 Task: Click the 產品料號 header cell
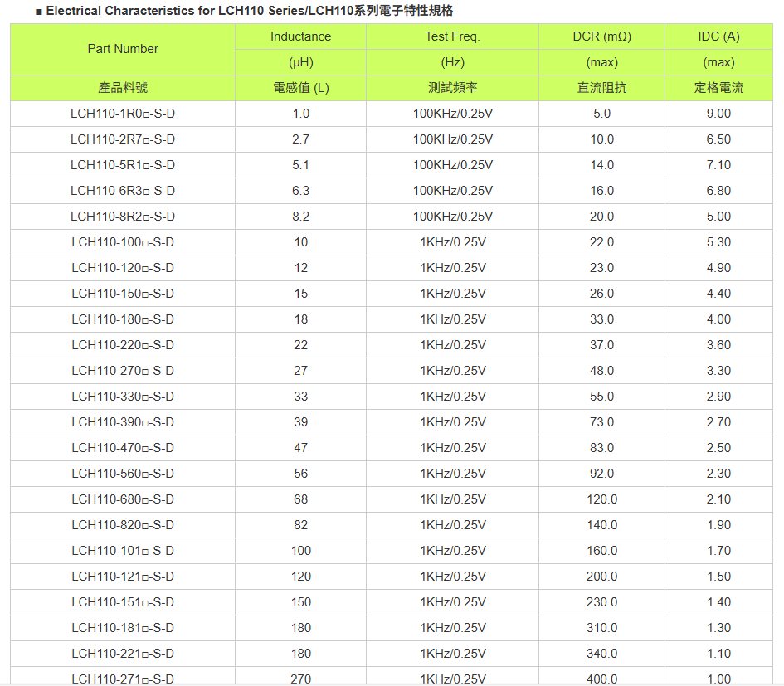[123, 88]
